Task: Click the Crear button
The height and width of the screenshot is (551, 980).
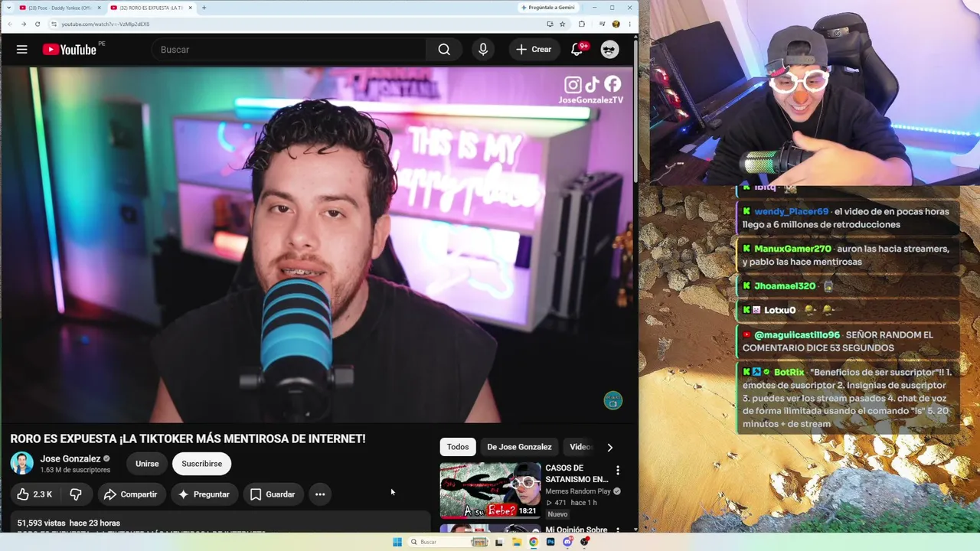Action: coord(534,50)
